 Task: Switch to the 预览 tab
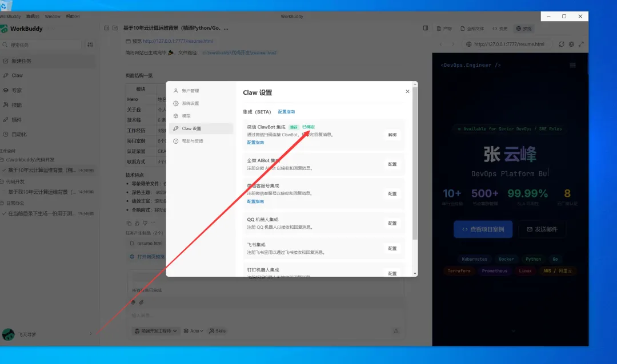524,29
